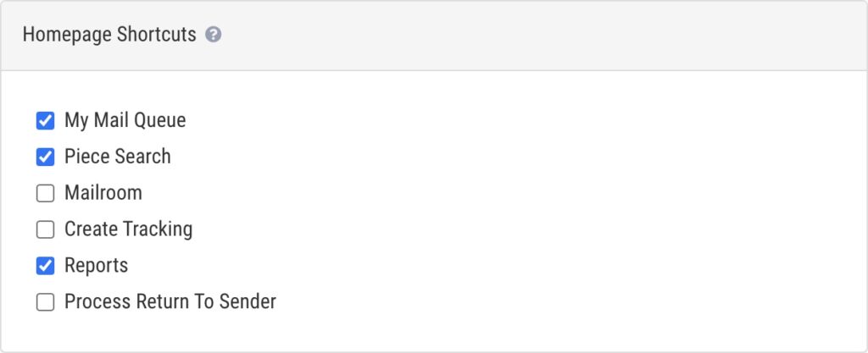Click the Create Tracking label text
Screen dimensions: 868x353
point(128,229)
